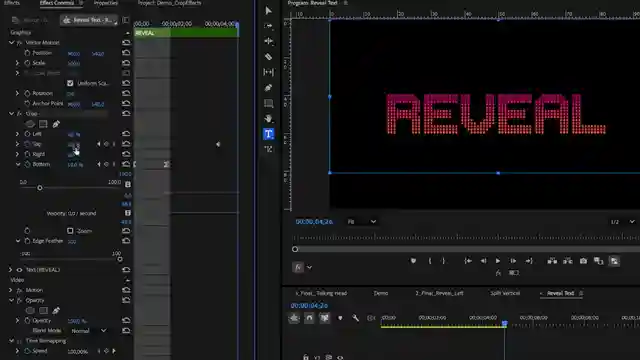Play the sequence in Program Monitor
This screenshot has height=360, width=640.
498,261
